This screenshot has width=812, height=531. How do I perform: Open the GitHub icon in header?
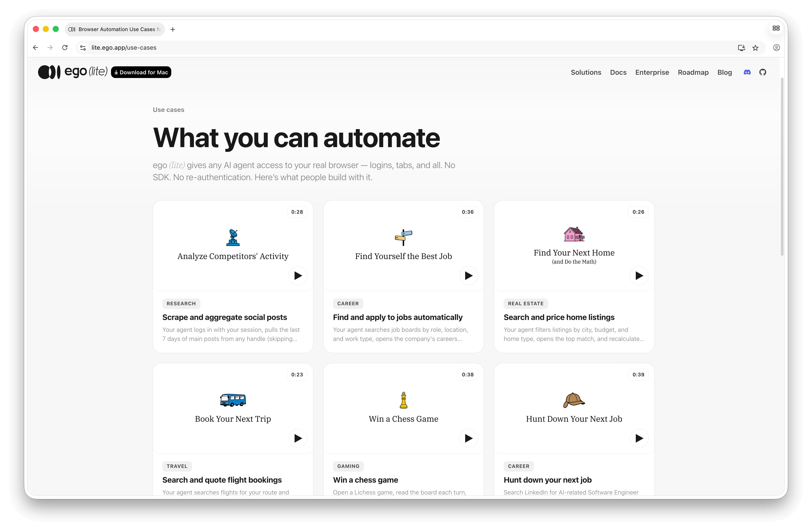click(763, 72)
